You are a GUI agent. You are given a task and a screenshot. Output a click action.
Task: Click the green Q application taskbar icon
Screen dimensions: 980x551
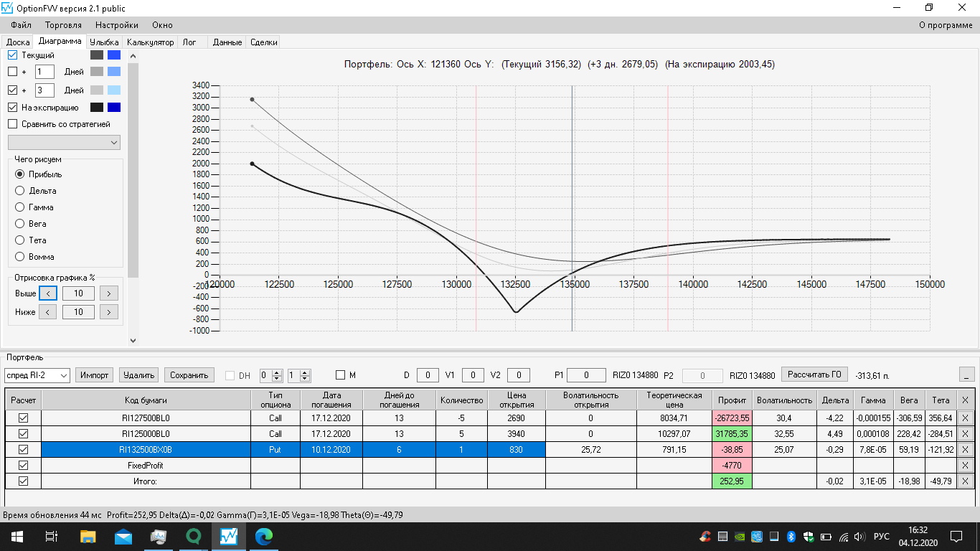[x=193, y=536]
